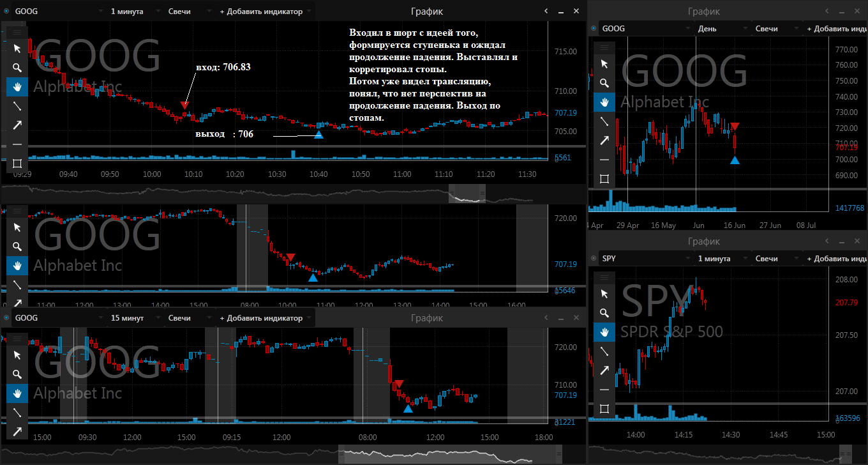The width and height of the screenshot is (868, 465).
Task: Open the GOOG symbol dropdown in 15-minute chart
Action: click(59, 318)
